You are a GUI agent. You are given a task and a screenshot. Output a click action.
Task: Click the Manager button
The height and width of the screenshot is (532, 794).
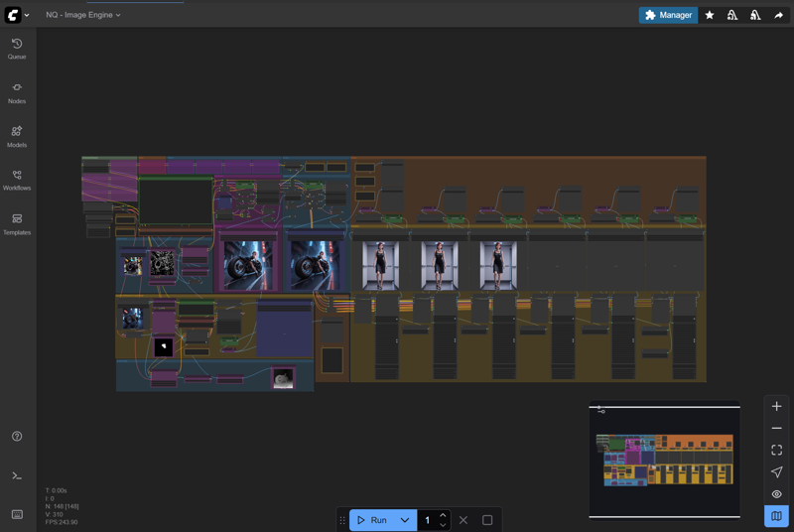coord(668,15)
